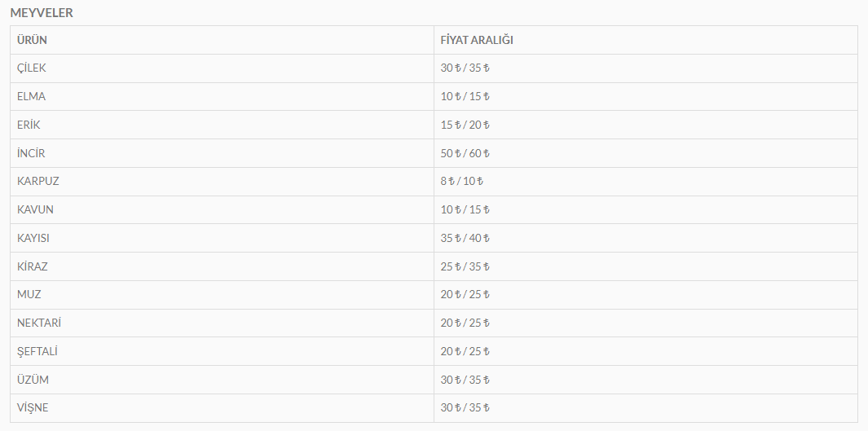The image size is (868, 431).
Task: Select the FİYAT ARALIĞI column header
Action: click(x=477, y=40)
